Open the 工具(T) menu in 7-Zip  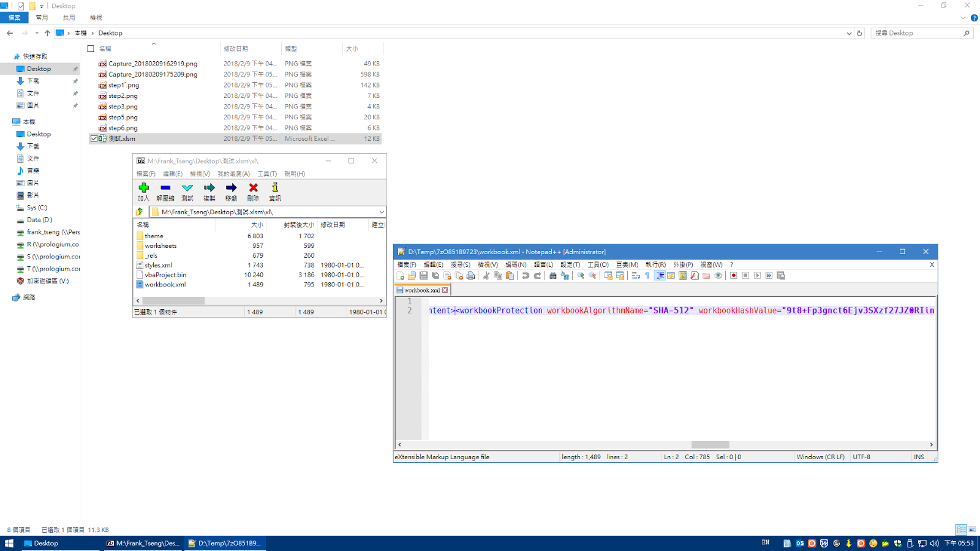(267, 174)
